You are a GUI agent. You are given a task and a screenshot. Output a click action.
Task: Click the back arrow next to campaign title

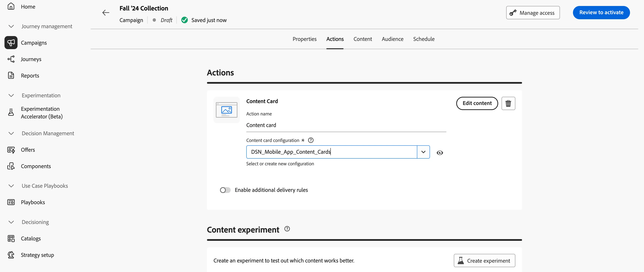tap(106, 13)
